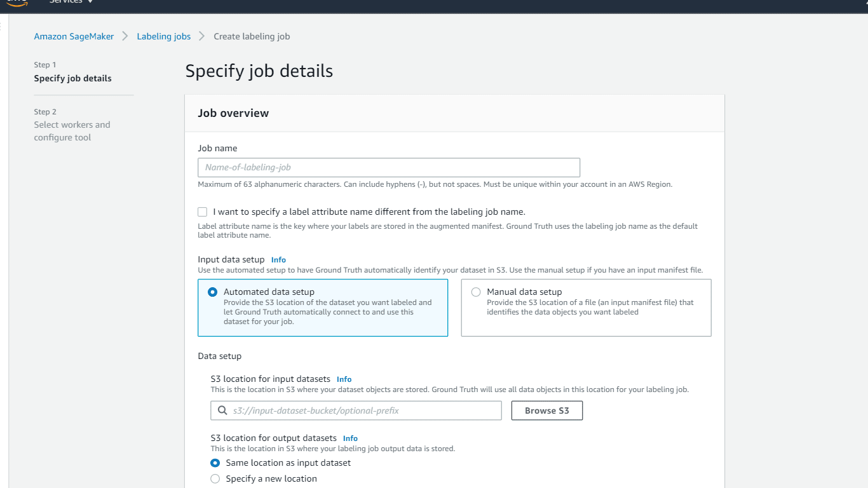This screenshot has width=868, height=488.
Task: Open the Amazon SageMaker breadcrumb link
Action: tap(74, 36)
